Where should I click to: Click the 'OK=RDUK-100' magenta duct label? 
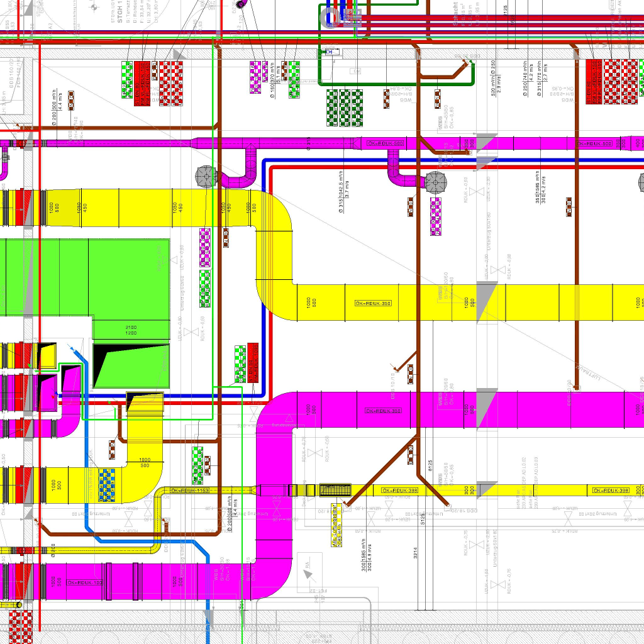85,582
